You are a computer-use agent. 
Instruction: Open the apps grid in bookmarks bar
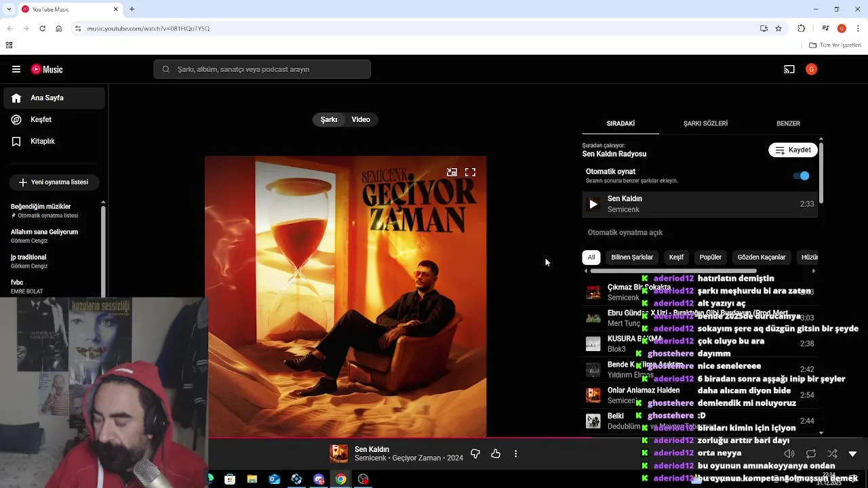point(9,45)
